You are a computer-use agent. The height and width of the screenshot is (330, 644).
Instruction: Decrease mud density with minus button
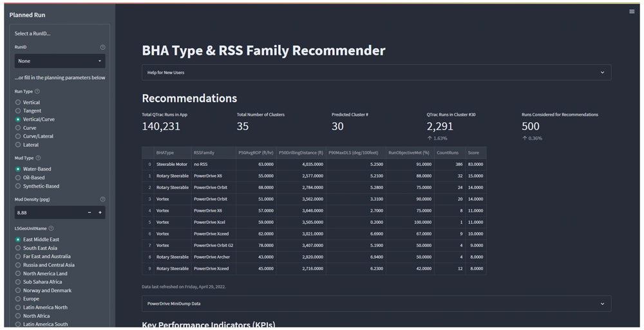[x=90, y=212]
